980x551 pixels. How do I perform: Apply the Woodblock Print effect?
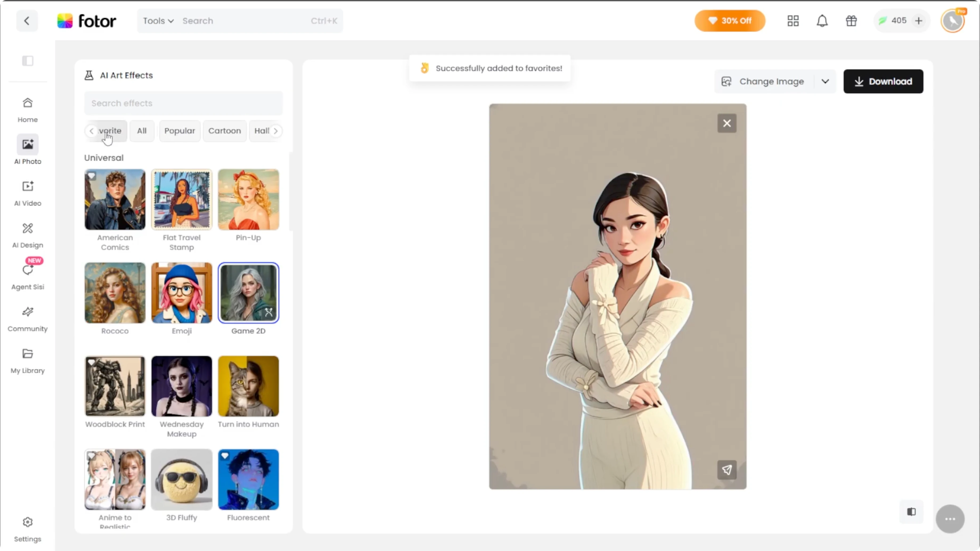pyautogui.click(x=115, y=386)
